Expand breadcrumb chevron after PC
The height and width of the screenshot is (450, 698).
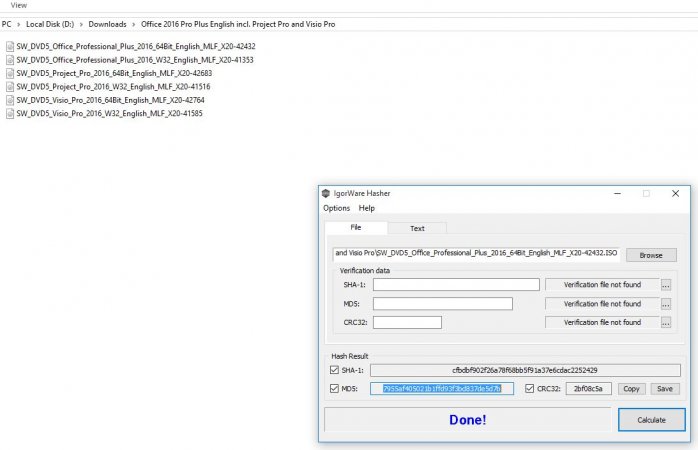click(19, 24)
